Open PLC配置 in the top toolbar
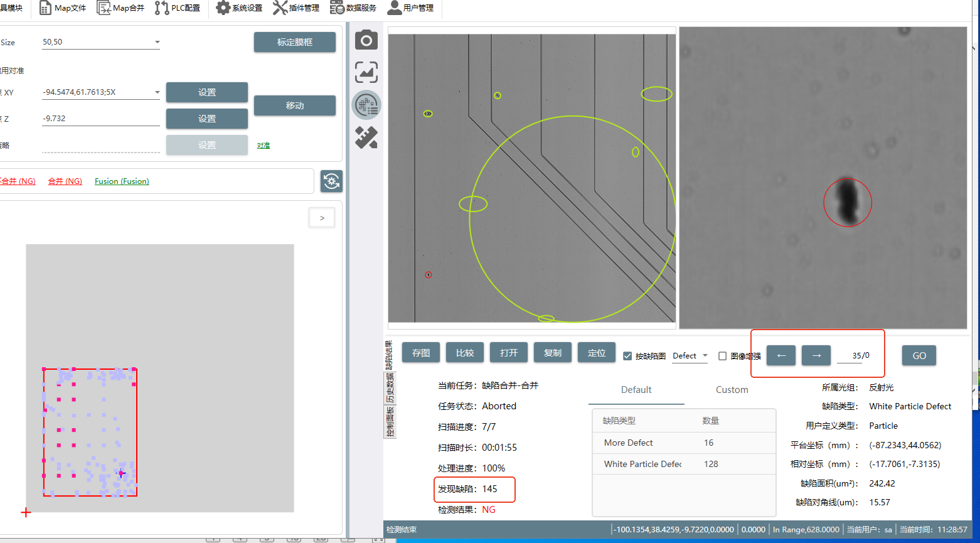The width and height of the screenshot is (980, 543). (x=178, y=8)
